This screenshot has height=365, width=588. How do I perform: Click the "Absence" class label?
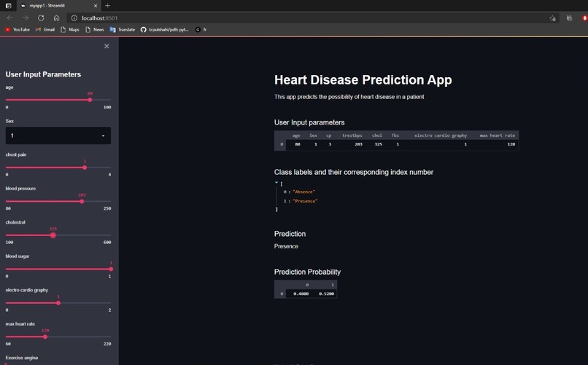click(303, 192)
